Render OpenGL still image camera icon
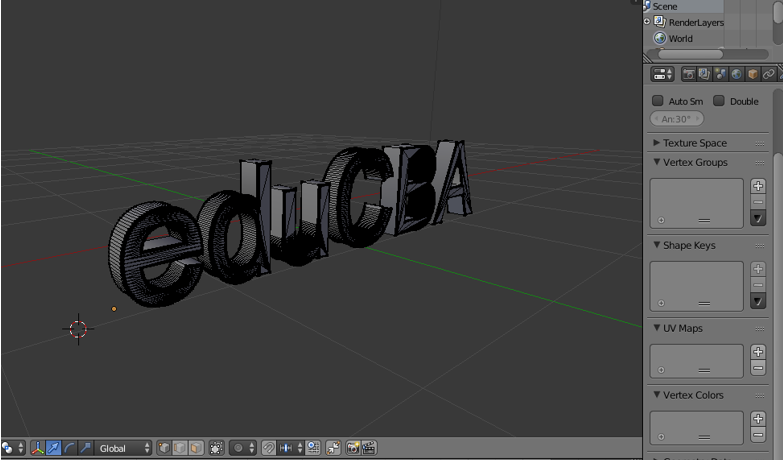The image size is (783, 460). tap(353, 448)
